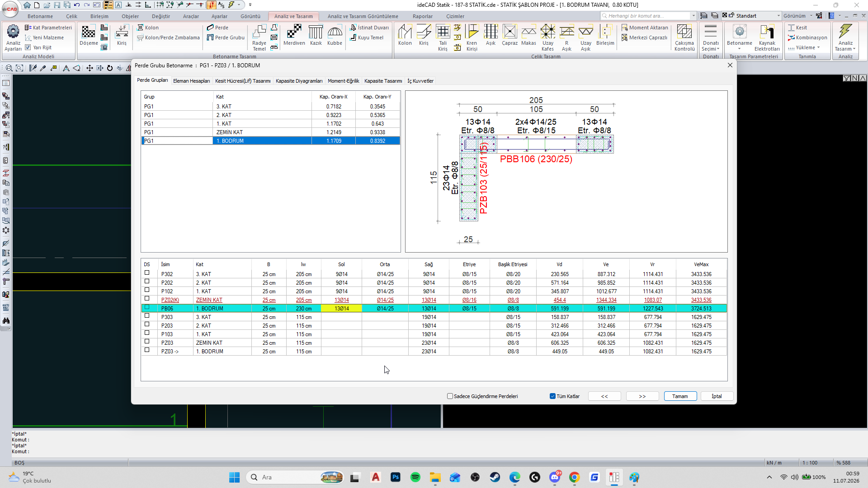Open the Raporlar ribbon tab
Screen dimensions: 868x488
coord(422,16)
